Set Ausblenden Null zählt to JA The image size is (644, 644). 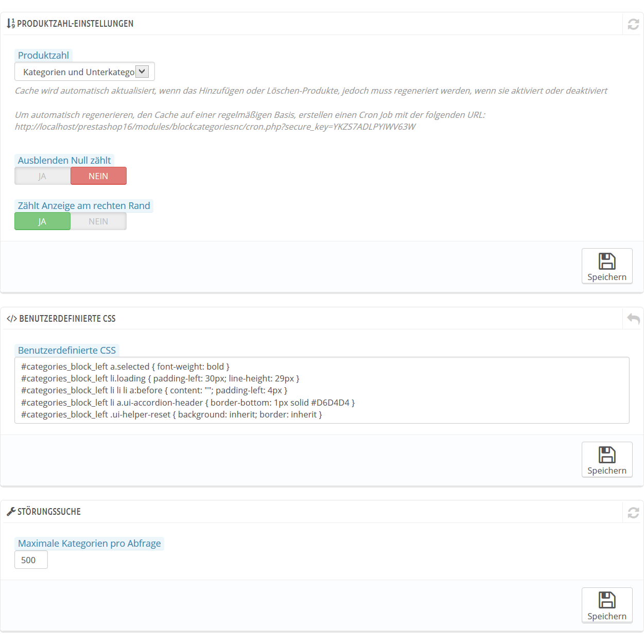pyautogui.click(x=43, y=176)
